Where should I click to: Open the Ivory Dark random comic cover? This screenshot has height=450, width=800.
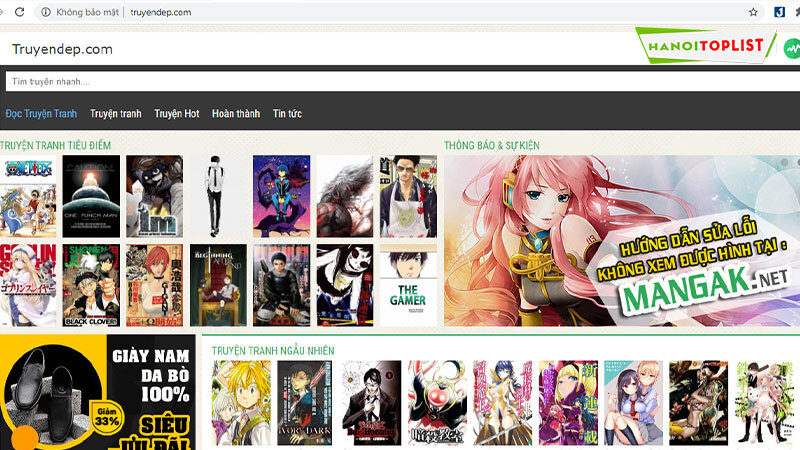(x=305, y=403)
